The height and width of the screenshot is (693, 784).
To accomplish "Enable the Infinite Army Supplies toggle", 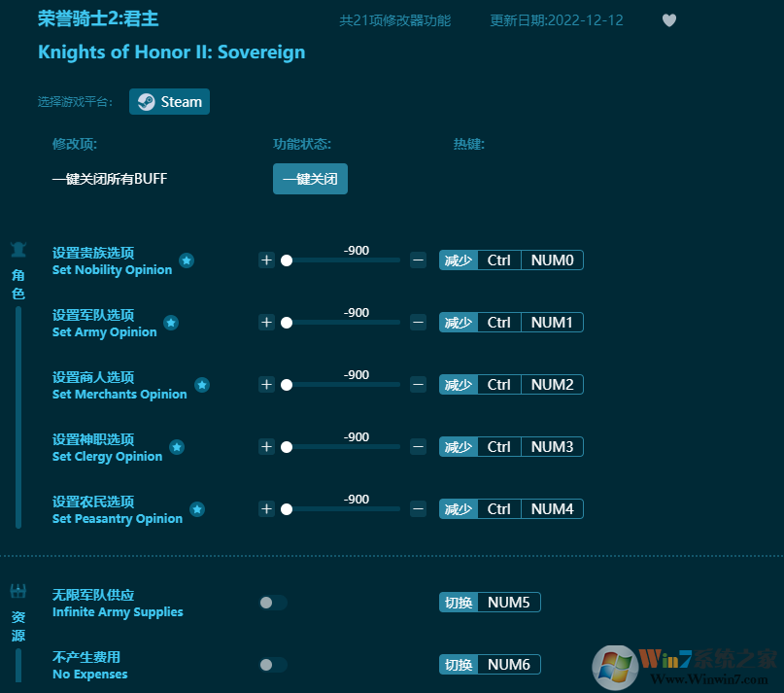I will point(273,602).
